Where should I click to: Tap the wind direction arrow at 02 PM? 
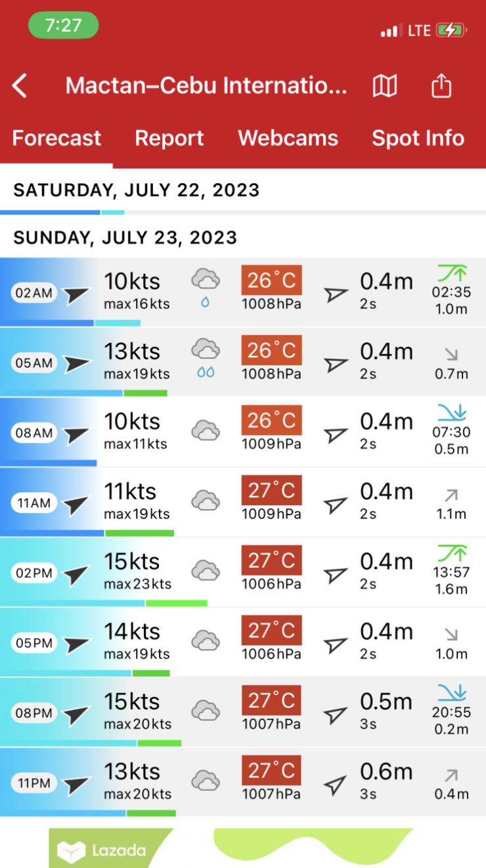pyautogui.click(x=76, y=574)
